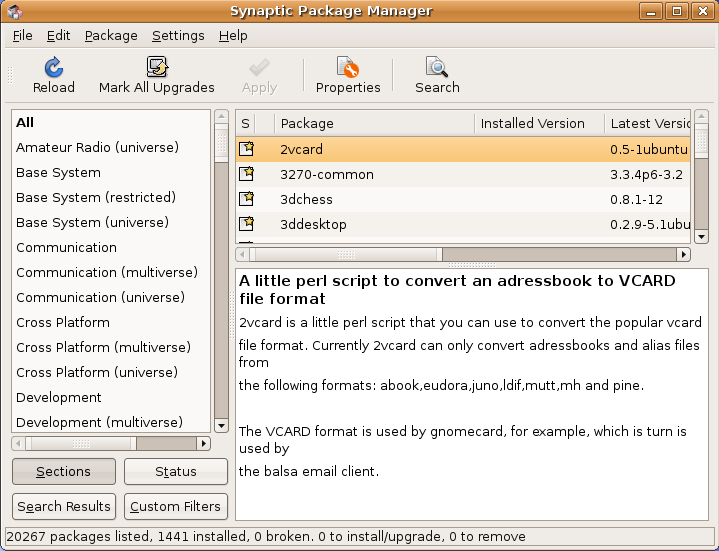Click Synaptic app icon in title bar

tap(15, 11)
